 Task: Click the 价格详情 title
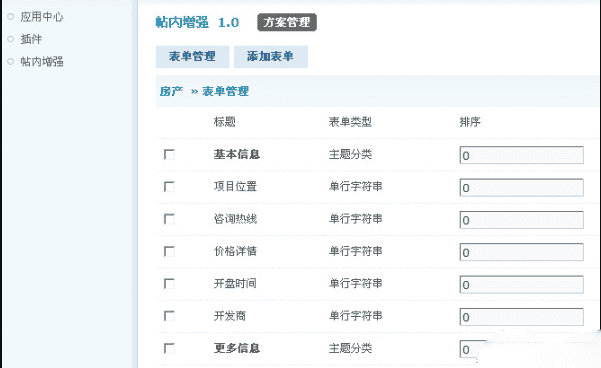coord(235,251)
